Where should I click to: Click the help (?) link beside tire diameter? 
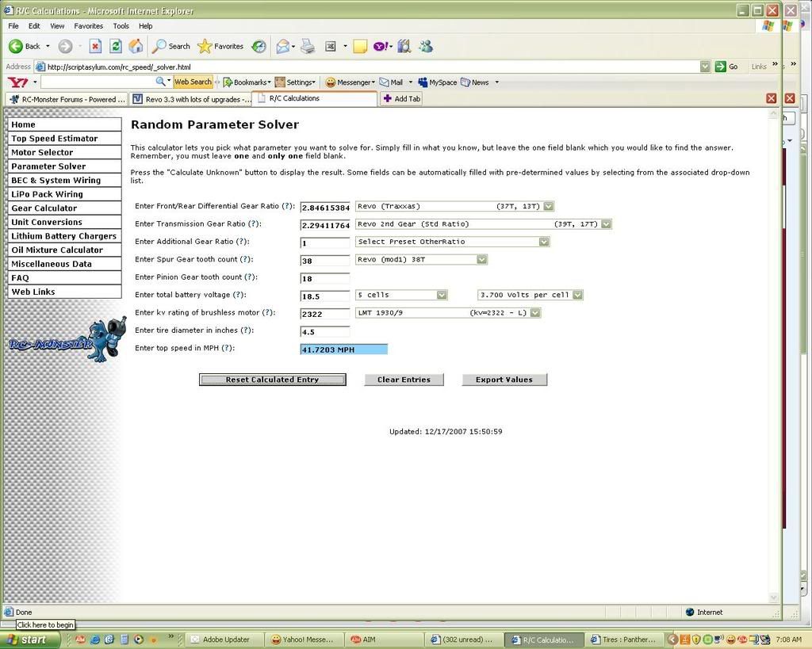pos(246,330)
